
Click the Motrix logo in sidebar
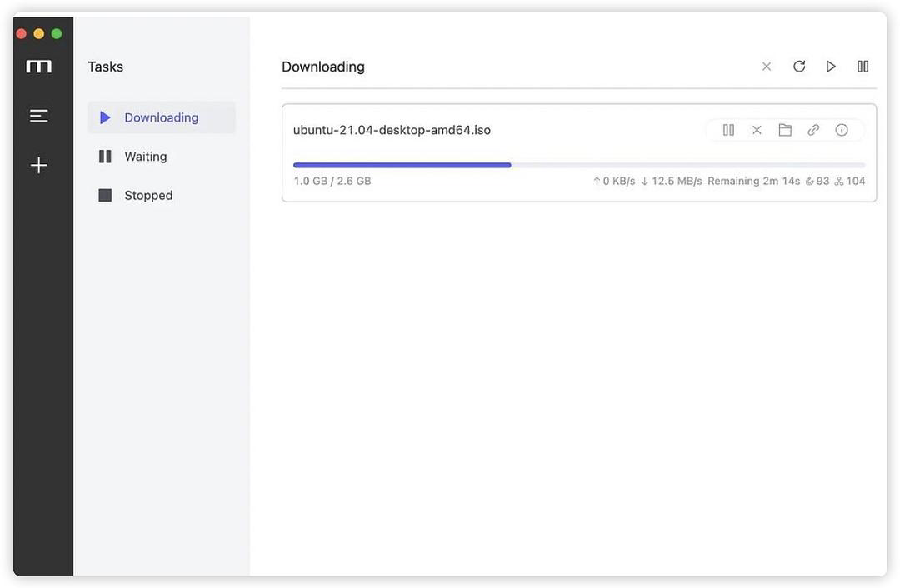point(38,67)
